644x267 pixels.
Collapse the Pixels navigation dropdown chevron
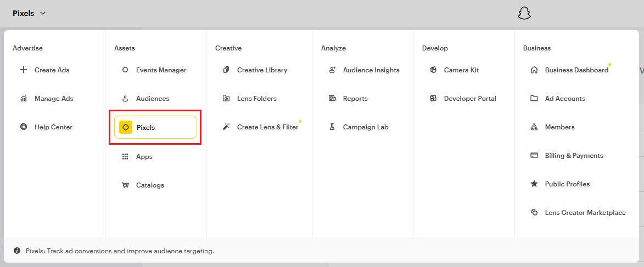pyautogui.click(x=43, y=13)
